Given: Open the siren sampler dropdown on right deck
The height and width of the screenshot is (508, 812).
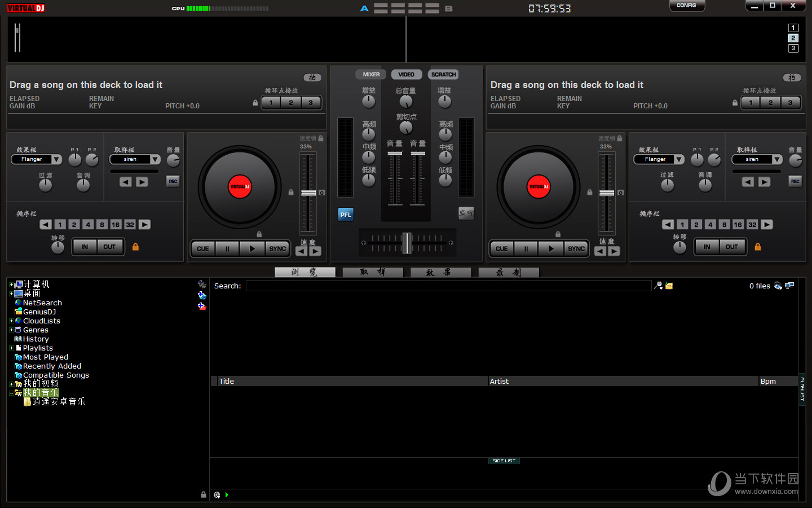Looking at the screenshot, I should pyautogui.click(x=756, y=159).
